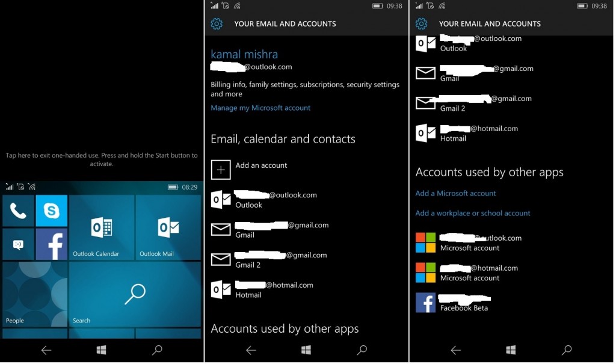616x364 pixels.
Task: Tap the 09:38 clock on right screen
Action: pos(599,6)
